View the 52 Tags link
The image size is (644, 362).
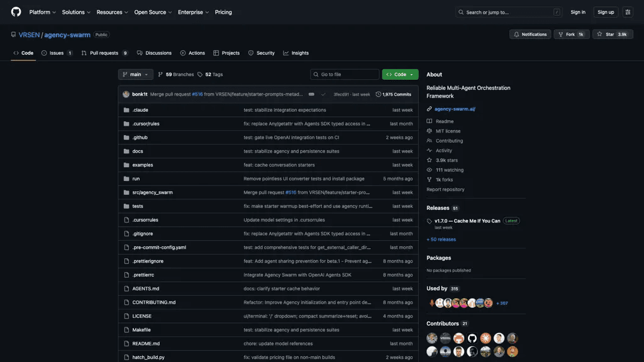(210, 75)
